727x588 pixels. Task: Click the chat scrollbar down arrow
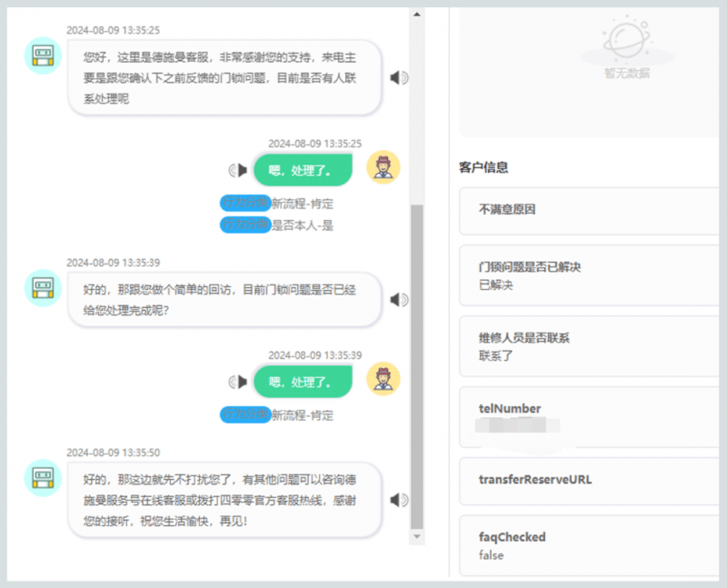[417, 536]
